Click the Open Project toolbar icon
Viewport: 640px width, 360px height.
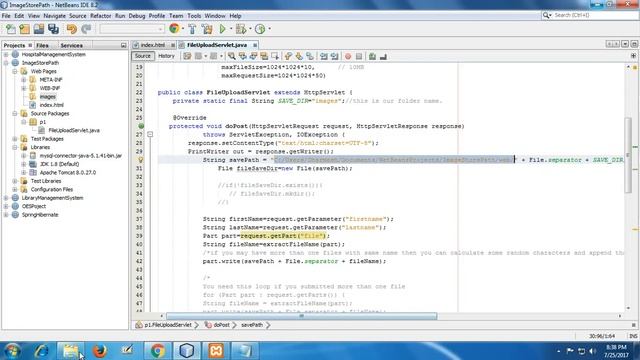tap(39, 29)
